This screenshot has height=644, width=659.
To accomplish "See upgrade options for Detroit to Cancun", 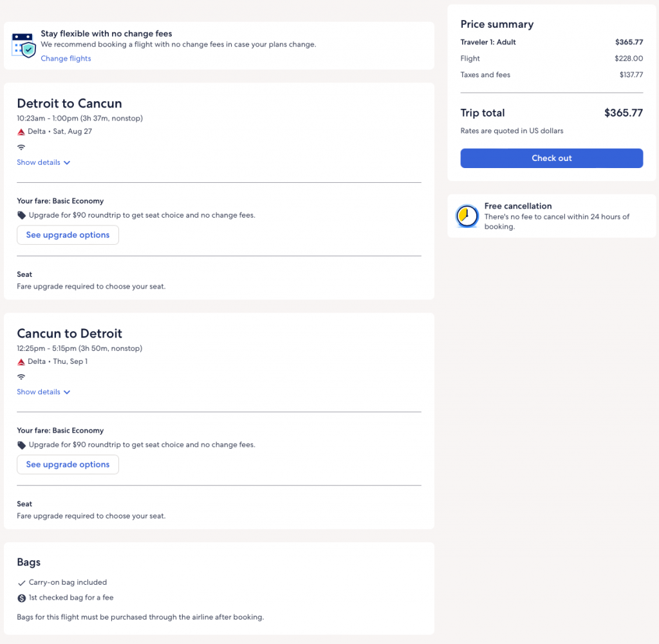I will 68,235.
